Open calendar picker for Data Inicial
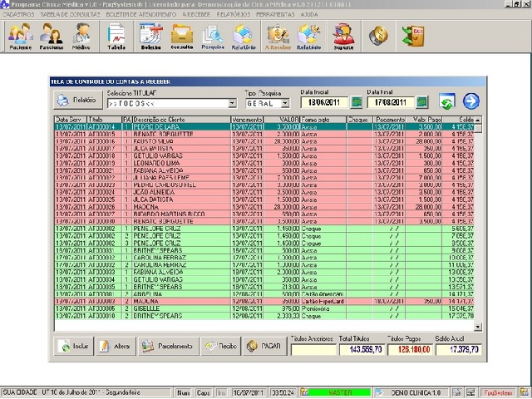The height and width of the screenshot is (399, 532). (357, 102)
